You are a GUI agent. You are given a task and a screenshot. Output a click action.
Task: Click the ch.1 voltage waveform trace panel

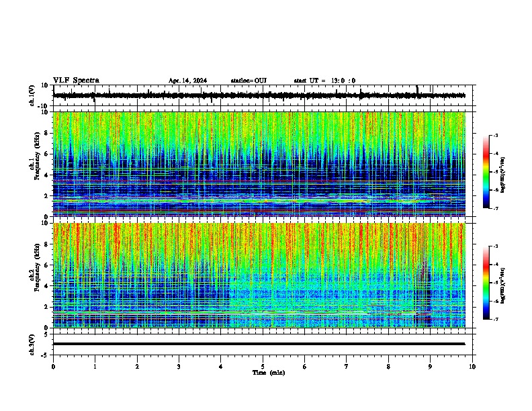tap(264, 95)
